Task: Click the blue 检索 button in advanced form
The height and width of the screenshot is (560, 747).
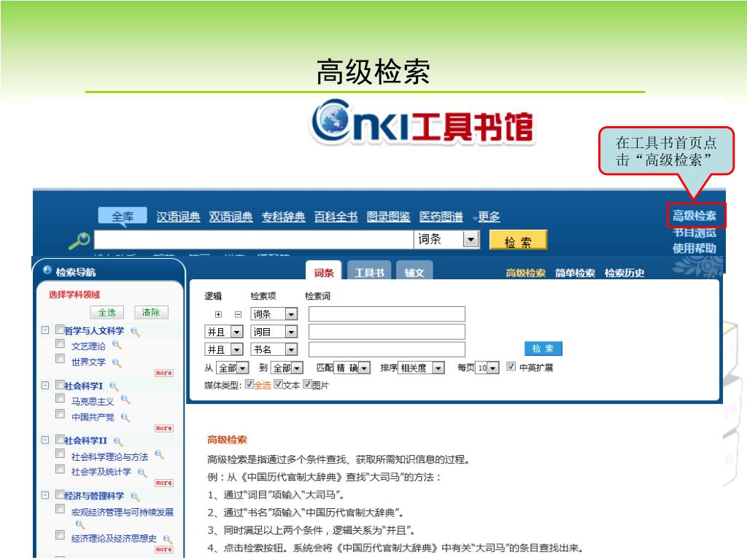Action: (543, 349)
